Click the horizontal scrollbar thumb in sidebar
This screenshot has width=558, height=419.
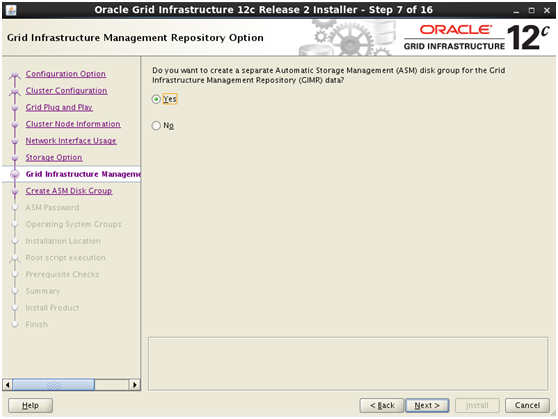pos(53,385)
